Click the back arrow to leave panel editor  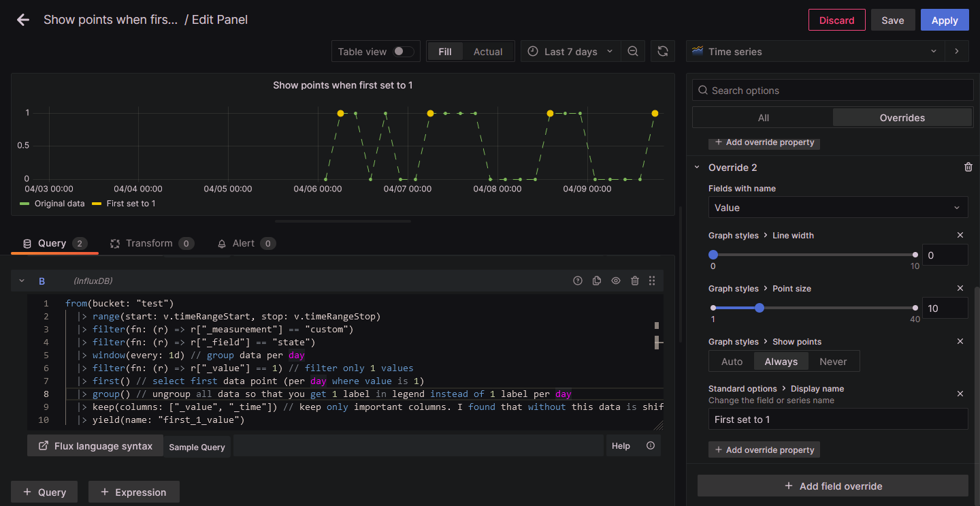click(23, 20)
